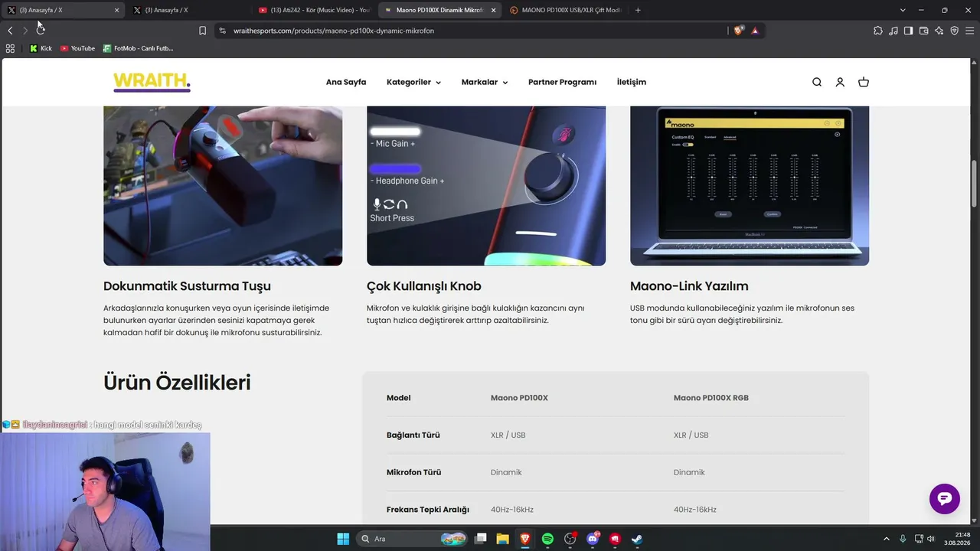Viewport: 980px width, 551px height.
Task: Open the live chat bubble
Action: click(945, 498)
